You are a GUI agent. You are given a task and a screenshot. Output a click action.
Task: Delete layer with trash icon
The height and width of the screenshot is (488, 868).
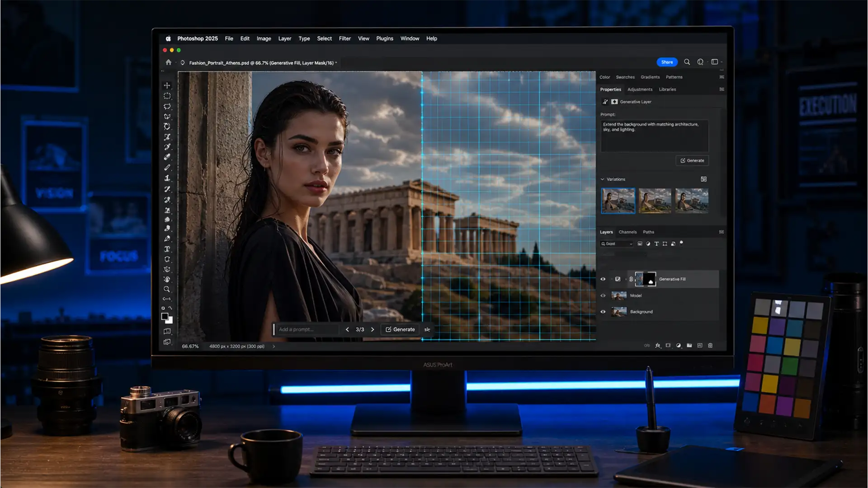(710, 345)
